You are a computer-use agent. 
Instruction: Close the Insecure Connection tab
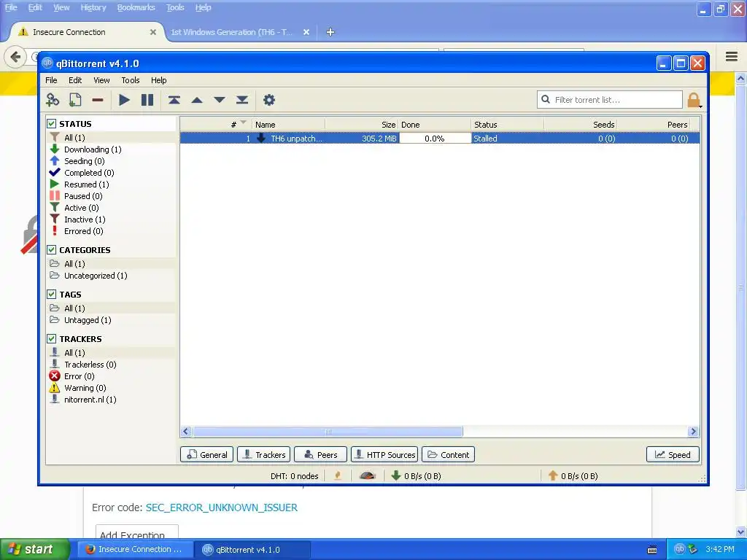tap(153, 32)
